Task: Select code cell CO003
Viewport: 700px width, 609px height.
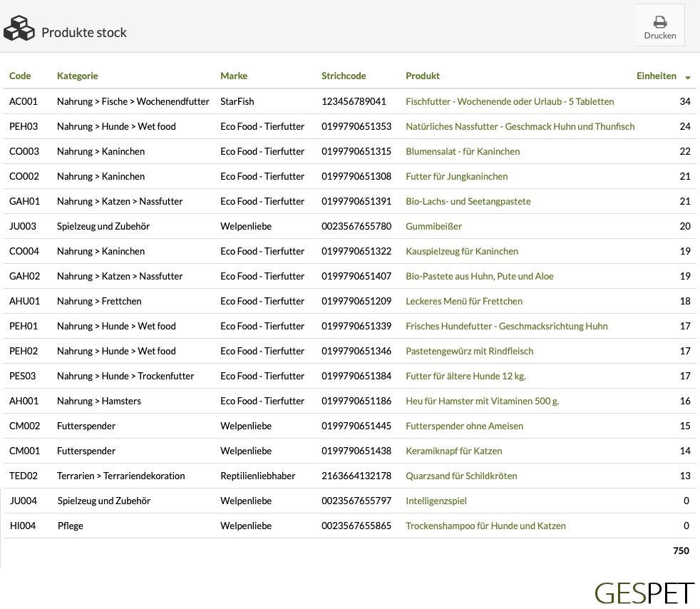Action: tap(24, 151)
